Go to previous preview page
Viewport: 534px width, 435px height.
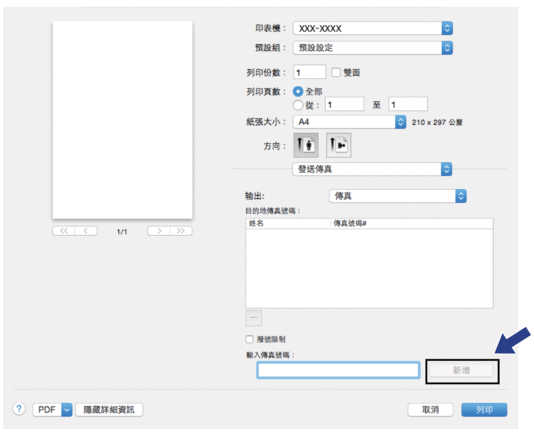pos(86,231)
